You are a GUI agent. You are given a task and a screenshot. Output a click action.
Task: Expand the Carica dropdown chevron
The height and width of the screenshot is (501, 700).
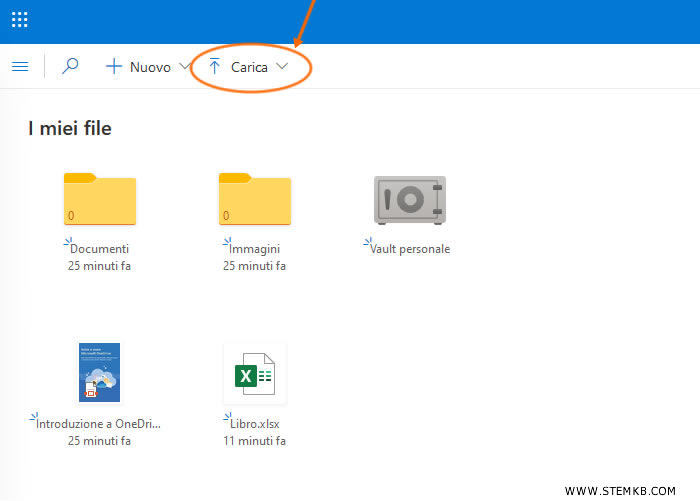(282, 67)
